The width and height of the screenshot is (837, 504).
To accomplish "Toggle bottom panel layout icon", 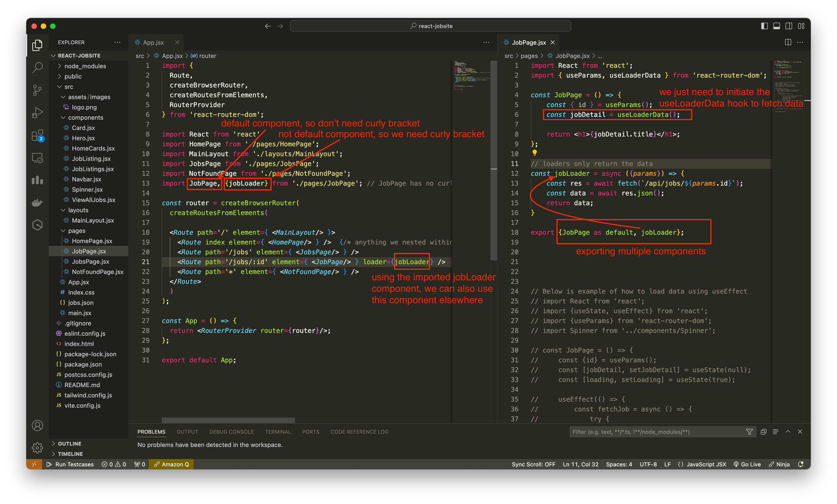I will [x=776, y=26].
